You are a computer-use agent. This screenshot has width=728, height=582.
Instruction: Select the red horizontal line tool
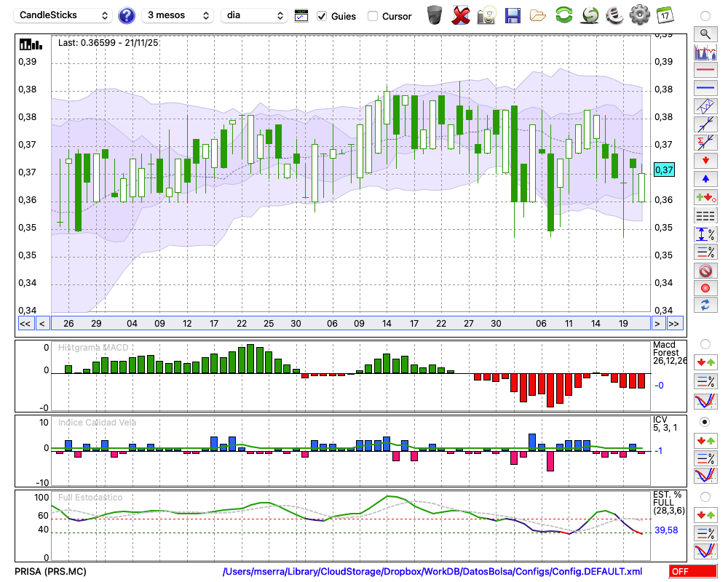click(x=705, y=71)
